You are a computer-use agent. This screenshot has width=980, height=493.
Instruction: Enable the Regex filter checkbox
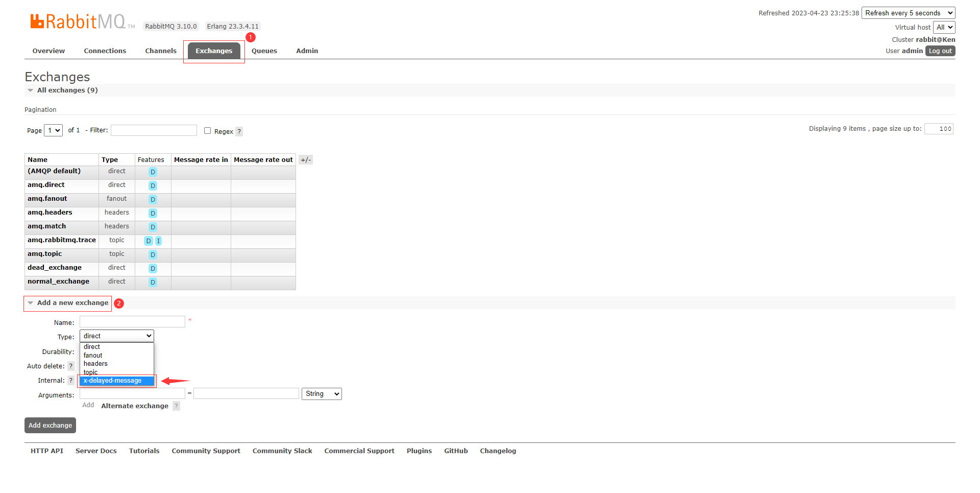(207, 131)
